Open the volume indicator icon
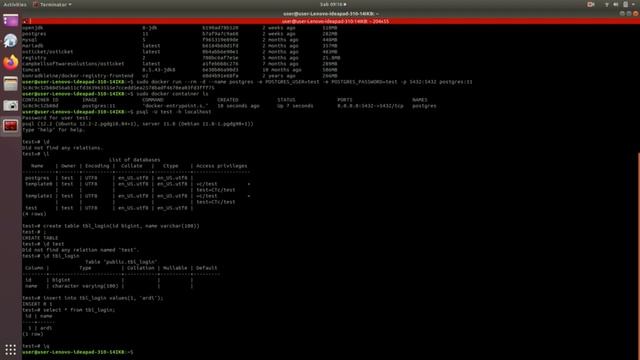This screenshot has height=360, width=640. point(616,4)
